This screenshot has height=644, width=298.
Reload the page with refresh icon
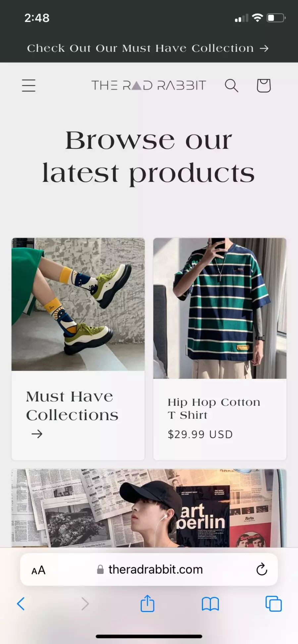click(x=262, y=569)
